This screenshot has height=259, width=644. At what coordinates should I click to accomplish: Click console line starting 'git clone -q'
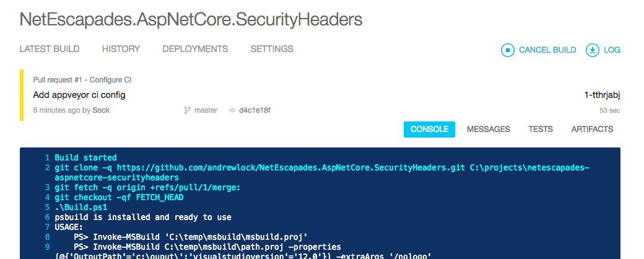322,173
